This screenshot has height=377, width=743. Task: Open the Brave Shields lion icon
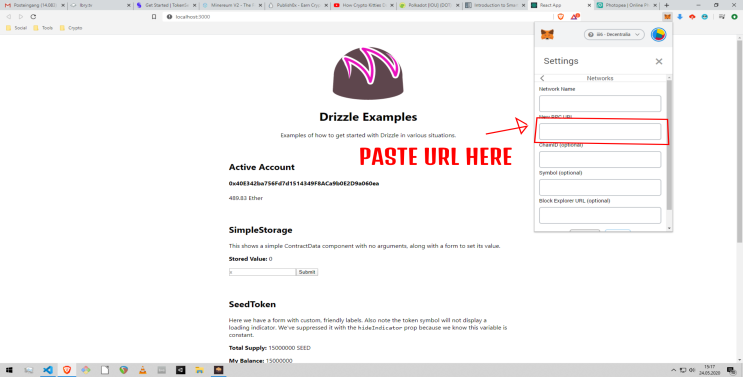[x=561, y=17]
